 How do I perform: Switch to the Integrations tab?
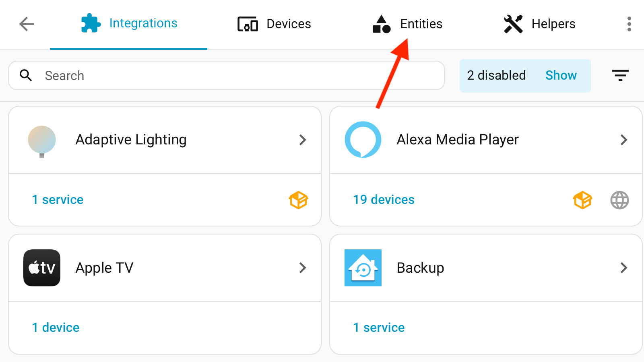click(129, 24)
